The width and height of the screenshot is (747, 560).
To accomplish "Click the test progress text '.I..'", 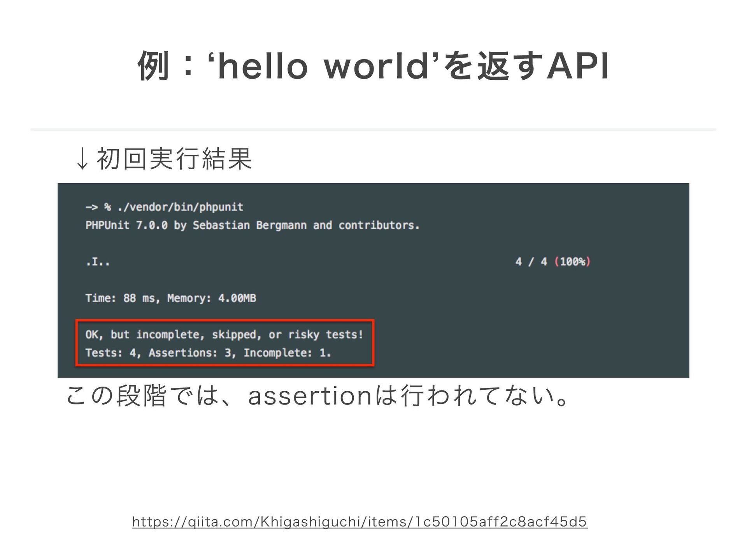I will pos(98,262).
